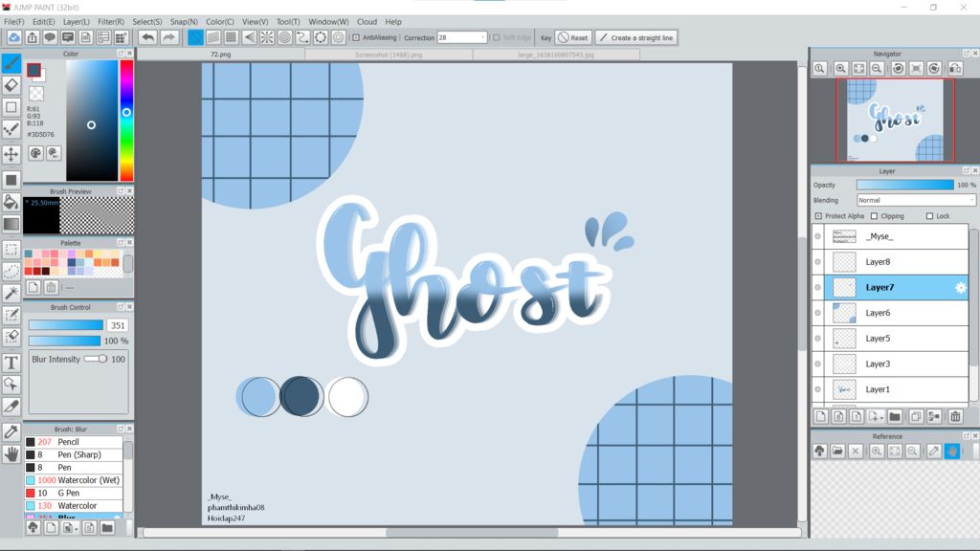The image size is (980, 551).
Task: Adjust the Blur Intensity slider
Action: (x=96, y=360)
